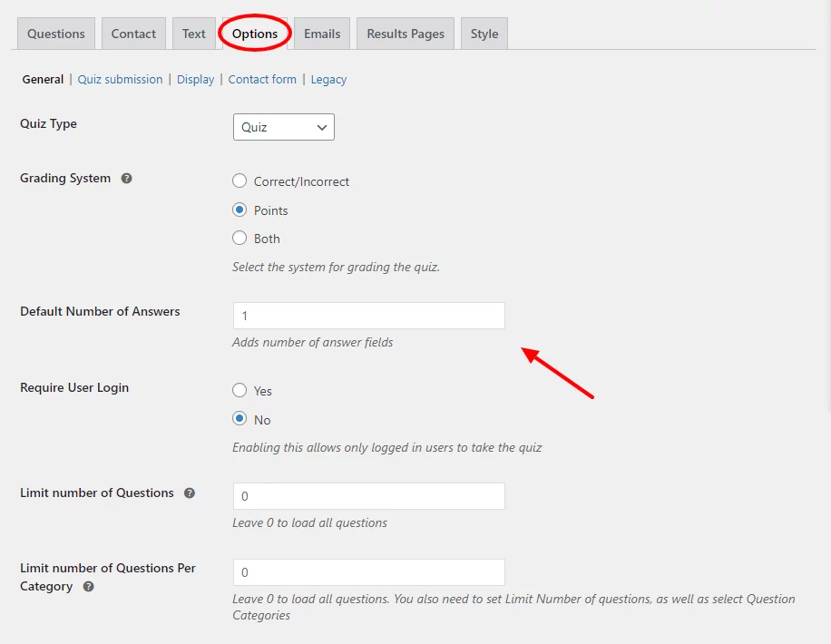Click the Quiz Type label
This screenshot has width=831, height=644.
click(48, 124)
